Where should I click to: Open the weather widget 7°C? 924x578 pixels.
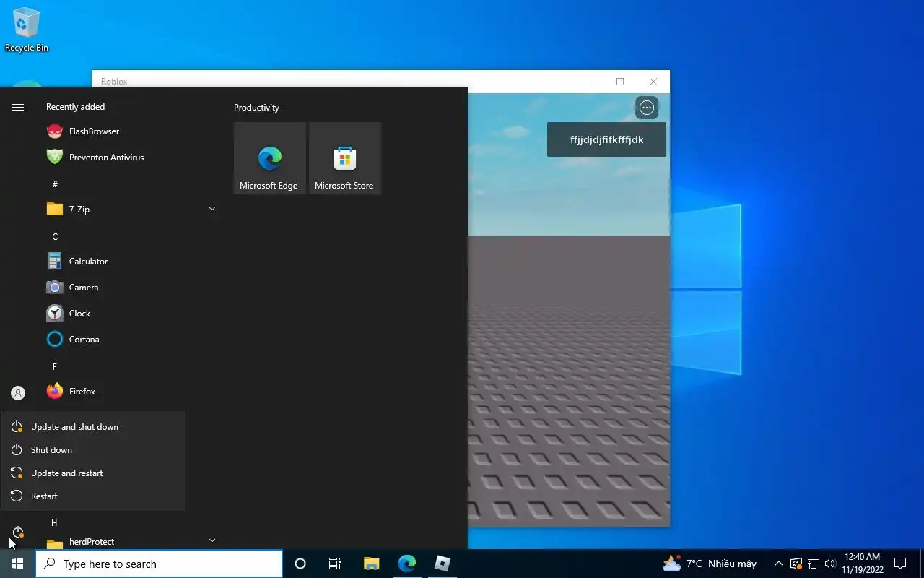(710, 564)
